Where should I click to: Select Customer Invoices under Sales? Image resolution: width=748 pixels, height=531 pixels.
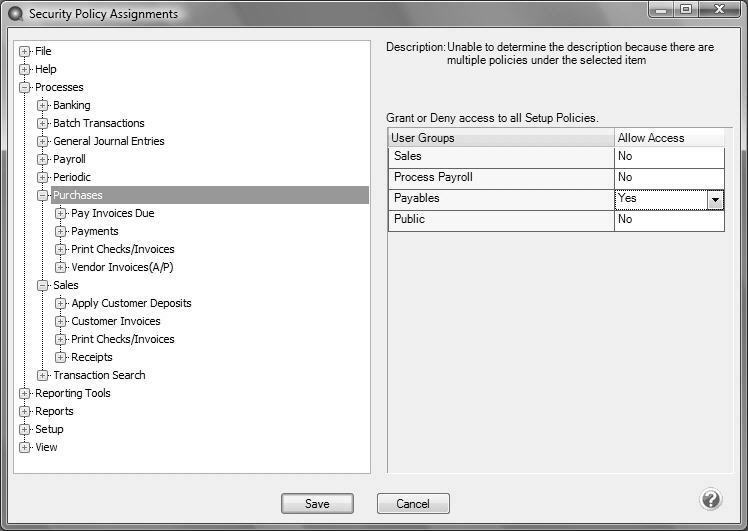tap(115, 322)
